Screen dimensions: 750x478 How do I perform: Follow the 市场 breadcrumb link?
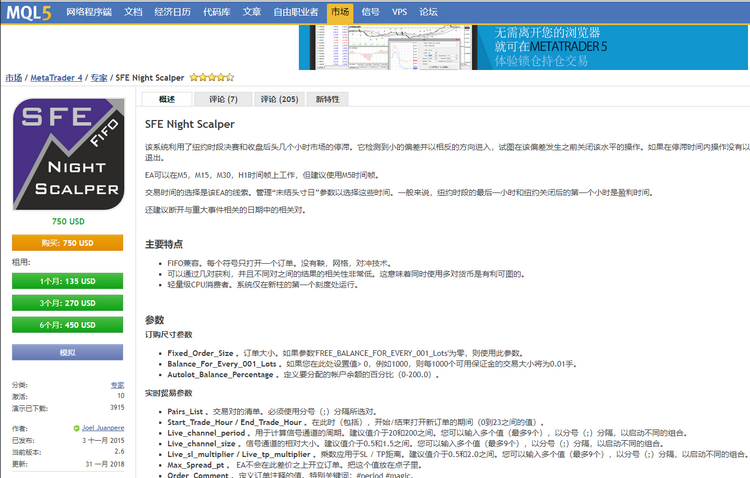point(14,78)
